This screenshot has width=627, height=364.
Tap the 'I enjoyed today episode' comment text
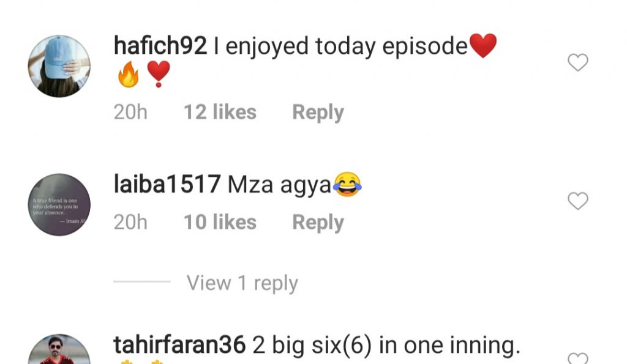click(340, 46)
